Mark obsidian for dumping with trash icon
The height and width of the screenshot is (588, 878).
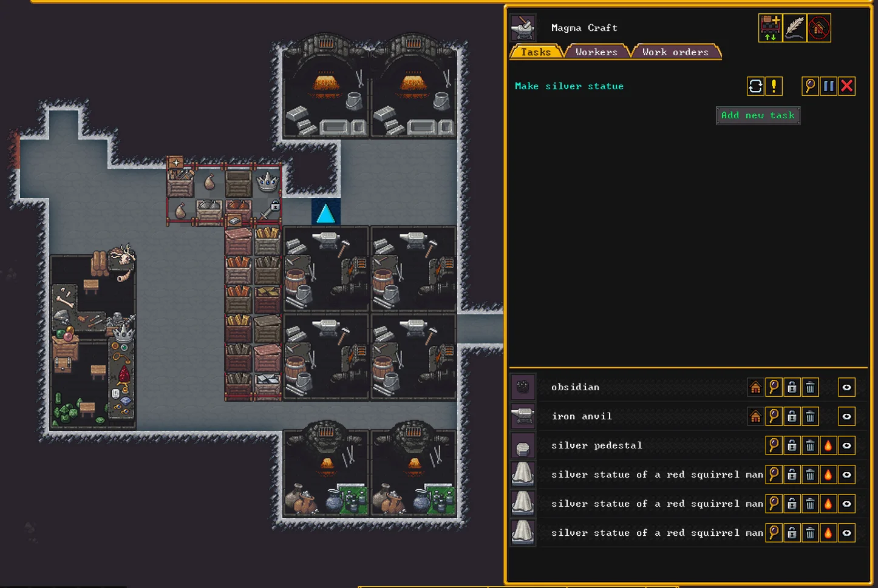[810, 387]
